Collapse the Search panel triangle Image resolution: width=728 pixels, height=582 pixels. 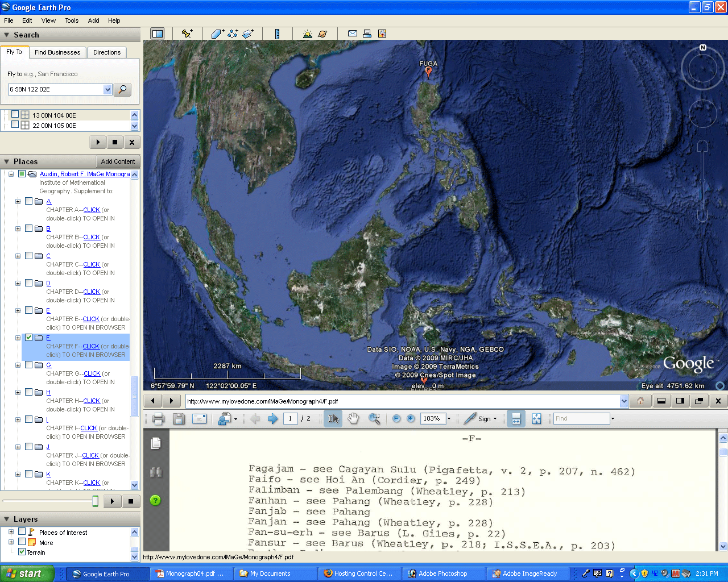(7, 35)
